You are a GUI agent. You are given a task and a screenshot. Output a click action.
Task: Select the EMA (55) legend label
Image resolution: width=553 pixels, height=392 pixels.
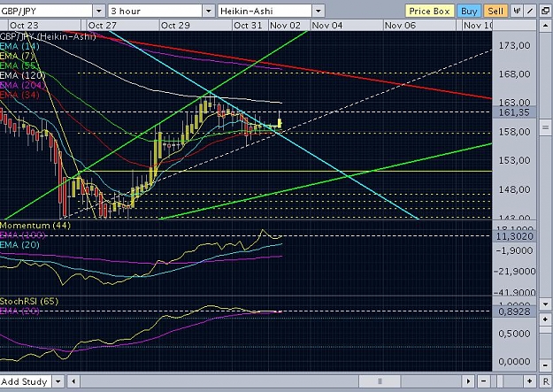coord(19,65)
